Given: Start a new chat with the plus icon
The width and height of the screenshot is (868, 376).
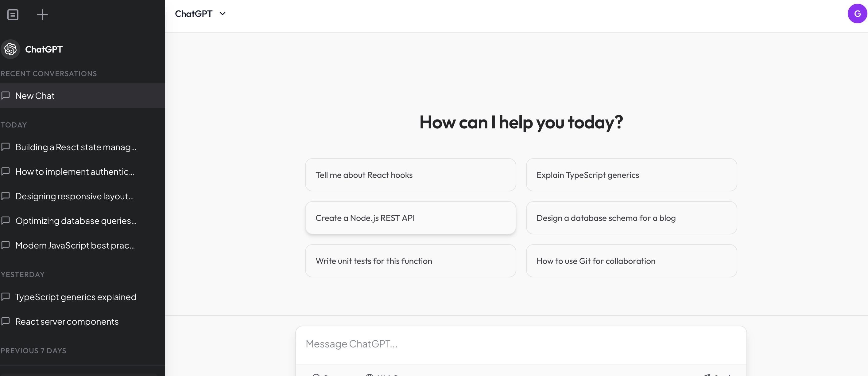Looking at the screenshot, I should (42, 14).
